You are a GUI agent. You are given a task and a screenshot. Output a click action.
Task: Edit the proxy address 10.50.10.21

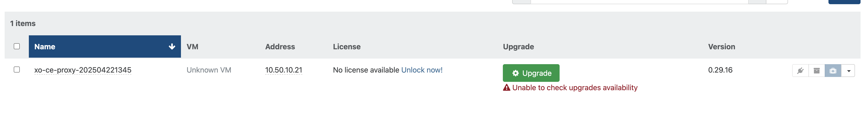click(x=283, y=70)
